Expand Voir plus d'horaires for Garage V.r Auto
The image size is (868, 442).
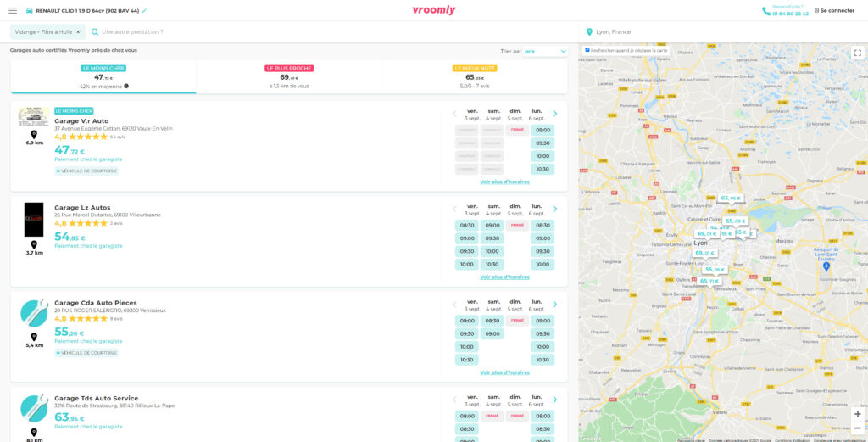pyautogui.click(x=504, y=182)
